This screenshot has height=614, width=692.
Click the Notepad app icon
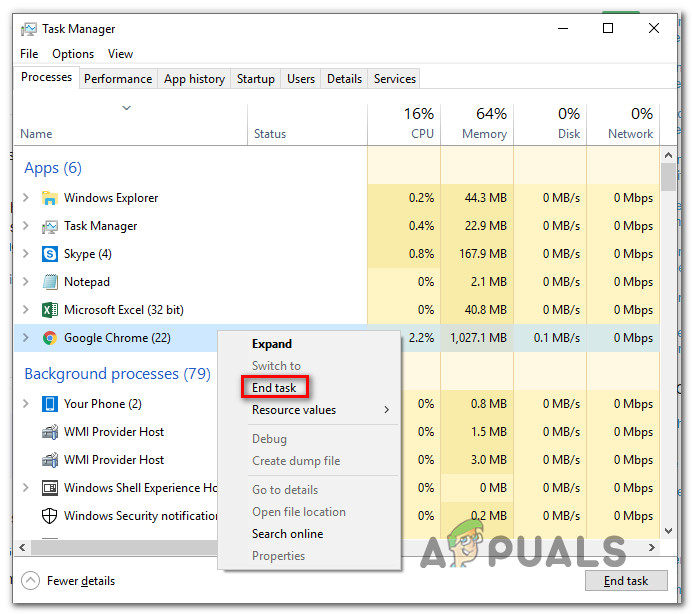pos(49,282)
